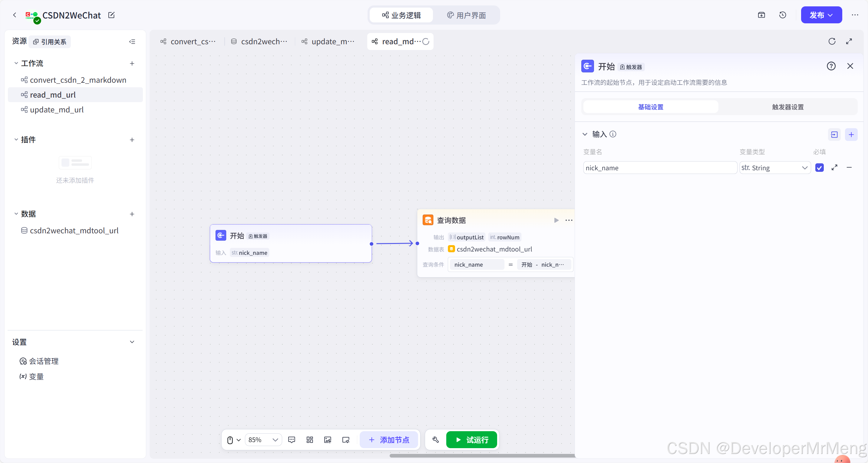Add a new input variable plus icon

coord(851,135)
